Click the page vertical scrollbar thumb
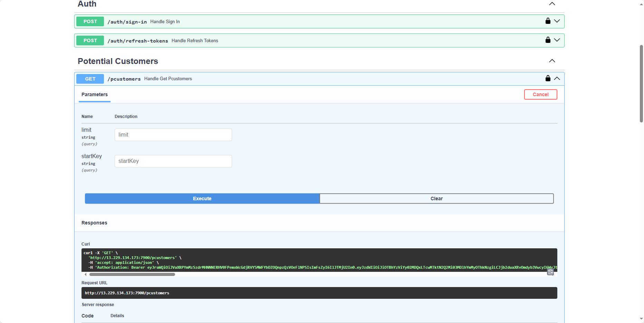The height and width of the screenshot is (323, 644). [641, 83]
